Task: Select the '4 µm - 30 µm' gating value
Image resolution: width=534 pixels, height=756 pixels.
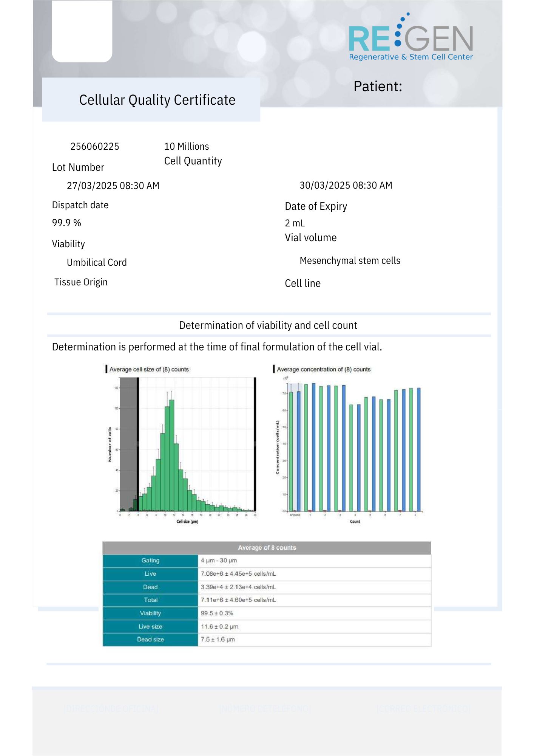Action: [x=219, y=561]
